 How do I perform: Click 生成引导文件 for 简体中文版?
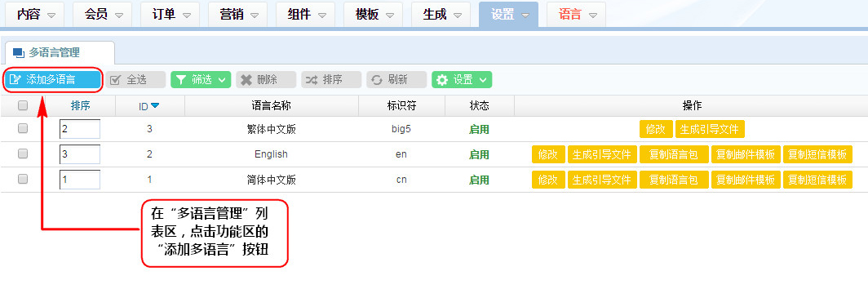pyautogui.click(x=602, y=180)
